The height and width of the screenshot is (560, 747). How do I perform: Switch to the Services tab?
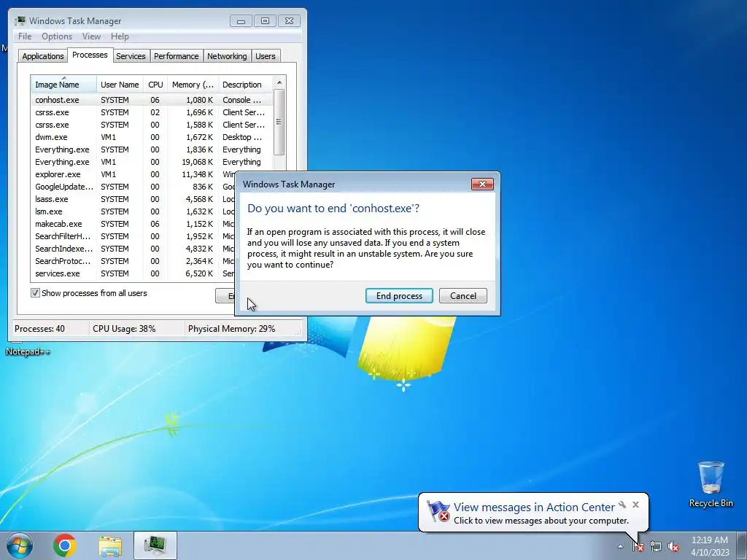click(x=131, y=56)
